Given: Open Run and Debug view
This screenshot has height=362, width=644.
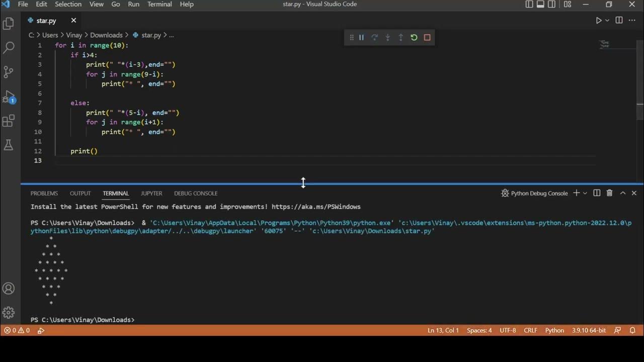Looking at the screenshot, I should pos(9,97).
